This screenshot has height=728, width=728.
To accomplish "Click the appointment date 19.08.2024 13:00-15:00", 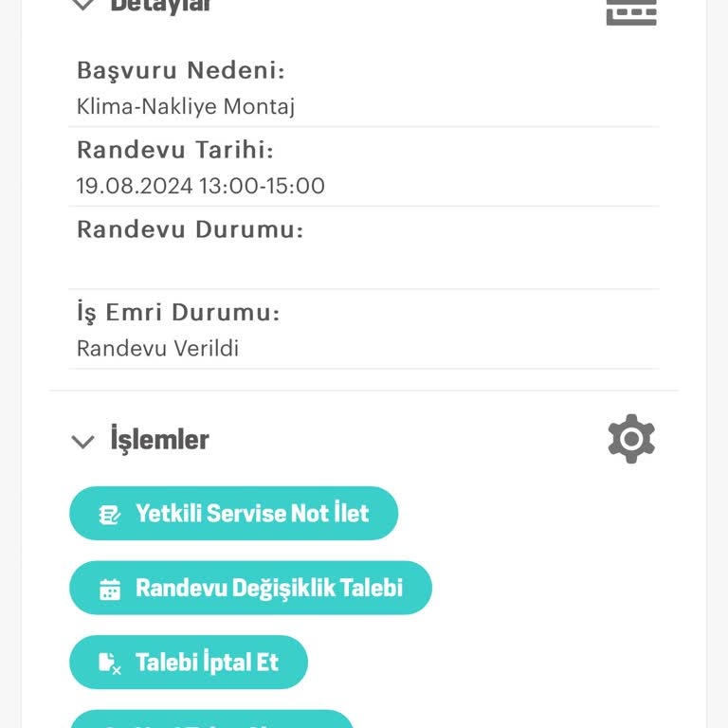I will [201, 186].
